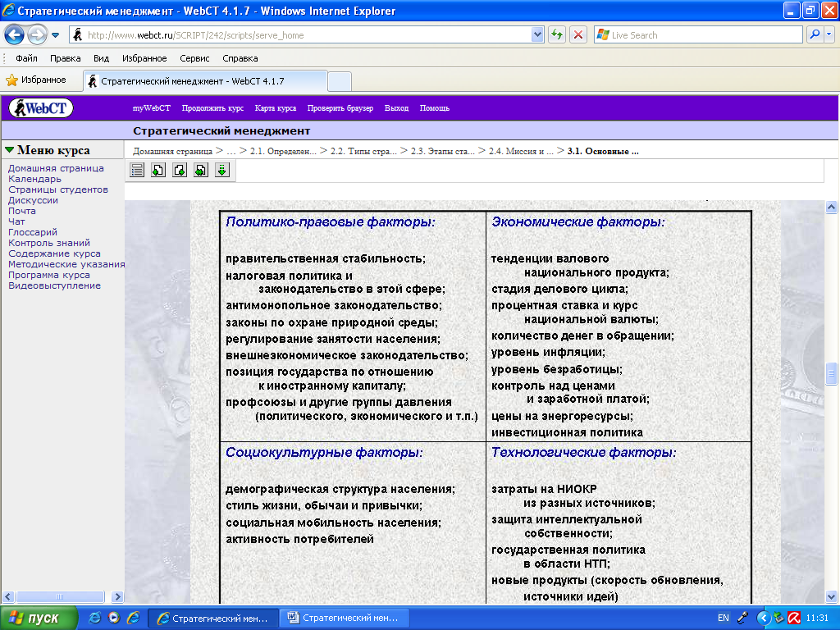Viewport: 840px width, 630px height.
Task: Open the Сервис menu
Action: tap(194, 58)
